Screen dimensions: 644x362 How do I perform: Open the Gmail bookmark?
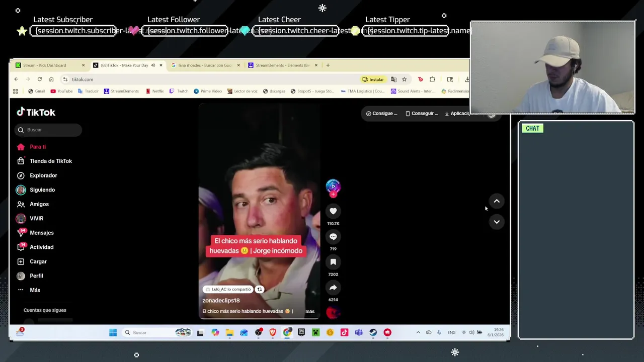[37, 91]
